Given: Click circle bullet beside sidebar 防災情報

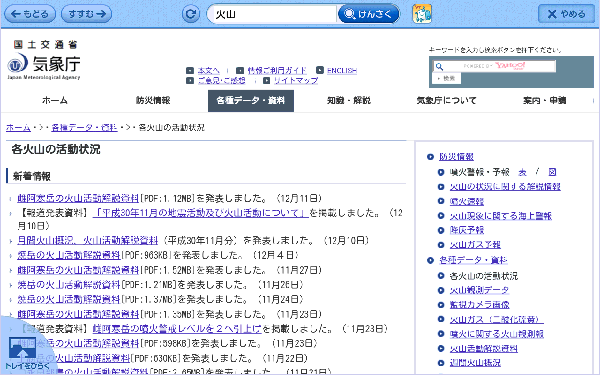Looking at the screenshot, I should coord(430,157).
